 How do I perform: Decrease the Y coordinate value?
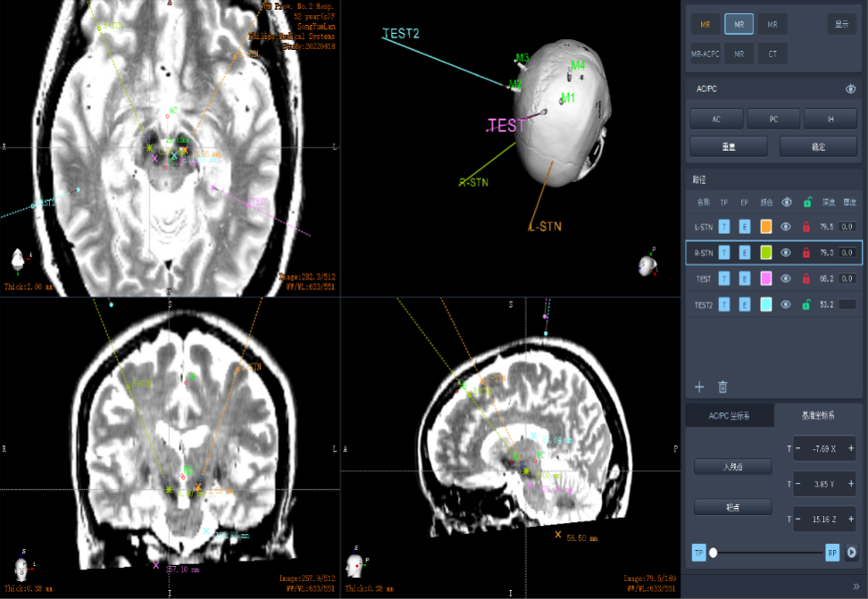[797, 484]
